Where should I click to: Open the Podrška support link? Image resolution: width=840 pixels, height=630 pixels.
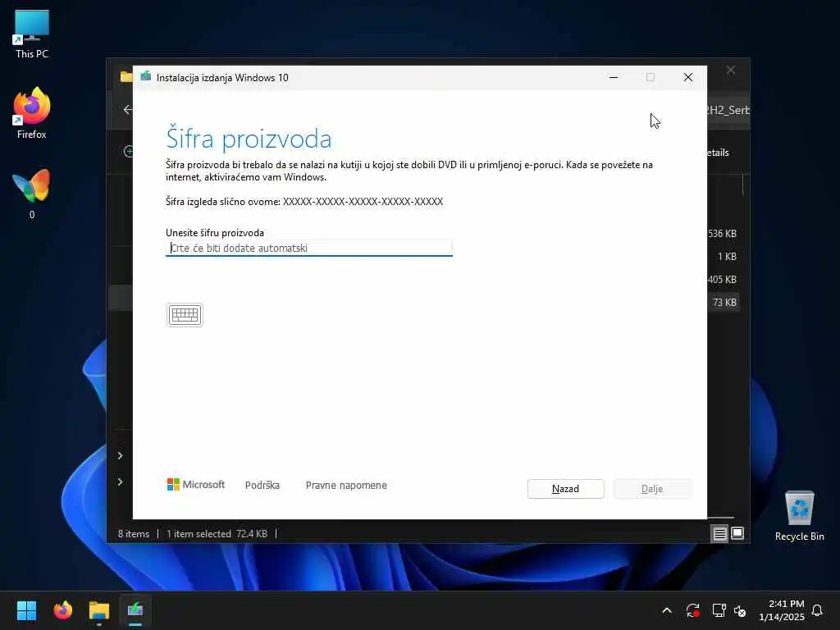(262, 485)
